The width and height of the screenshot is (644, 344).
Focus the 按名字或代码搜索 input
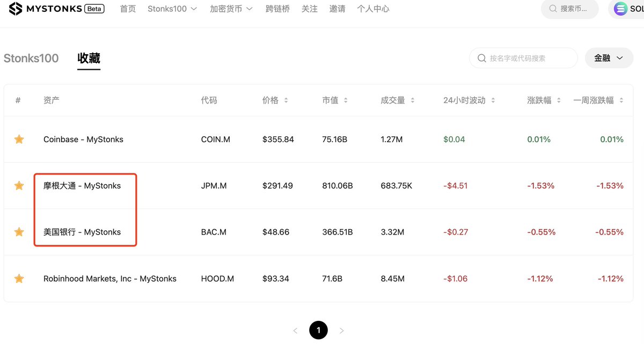click(523, 58)
